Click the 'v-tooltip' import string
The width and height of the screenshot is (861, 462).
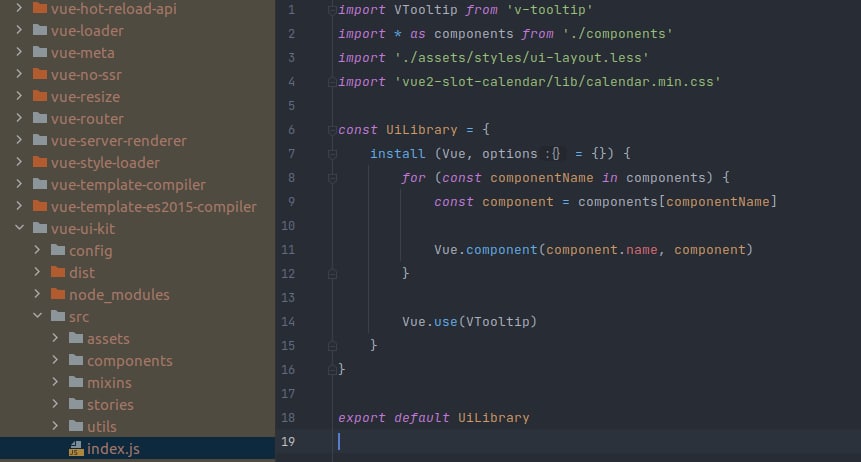coord(549,10)
